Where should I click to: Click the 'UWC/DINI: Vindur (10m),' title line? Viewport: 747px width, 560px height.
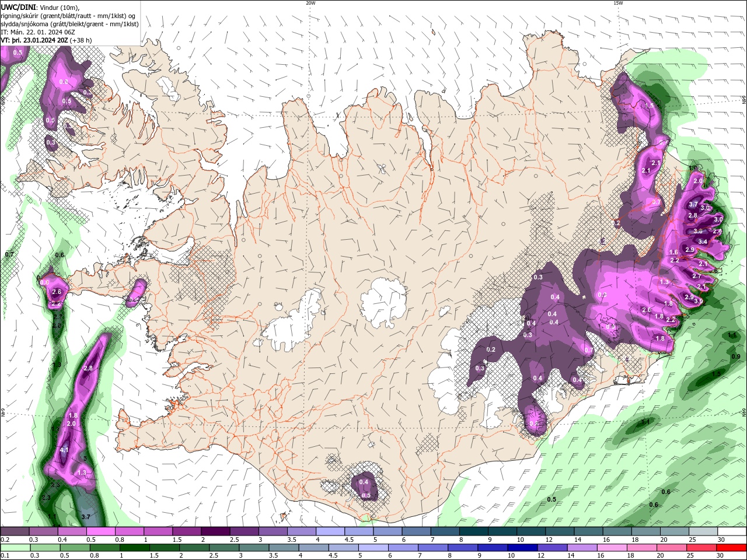click(x=40, y=6)
